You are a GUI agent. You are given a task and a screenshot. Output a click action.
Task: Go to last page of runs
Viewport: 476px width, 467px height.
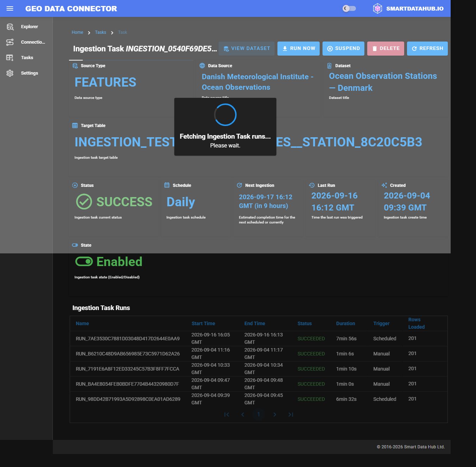tap(291, 415)
